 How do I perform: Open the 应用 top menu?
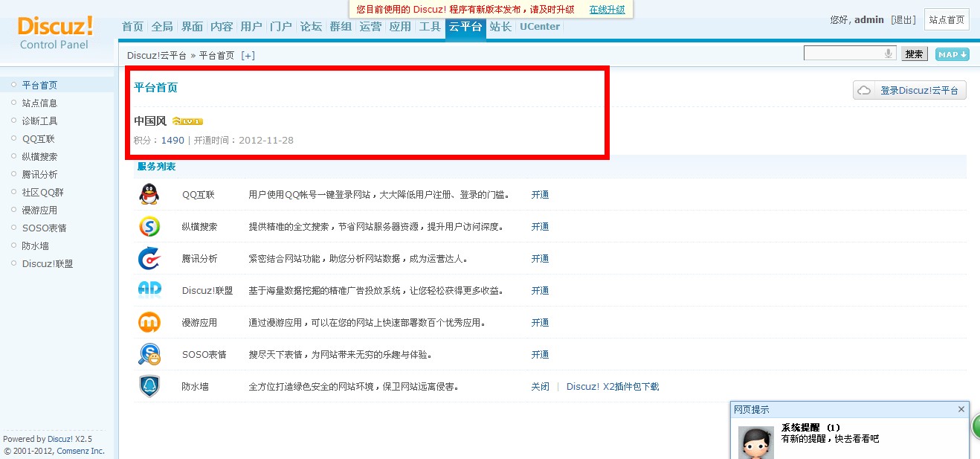click(400, 27)
